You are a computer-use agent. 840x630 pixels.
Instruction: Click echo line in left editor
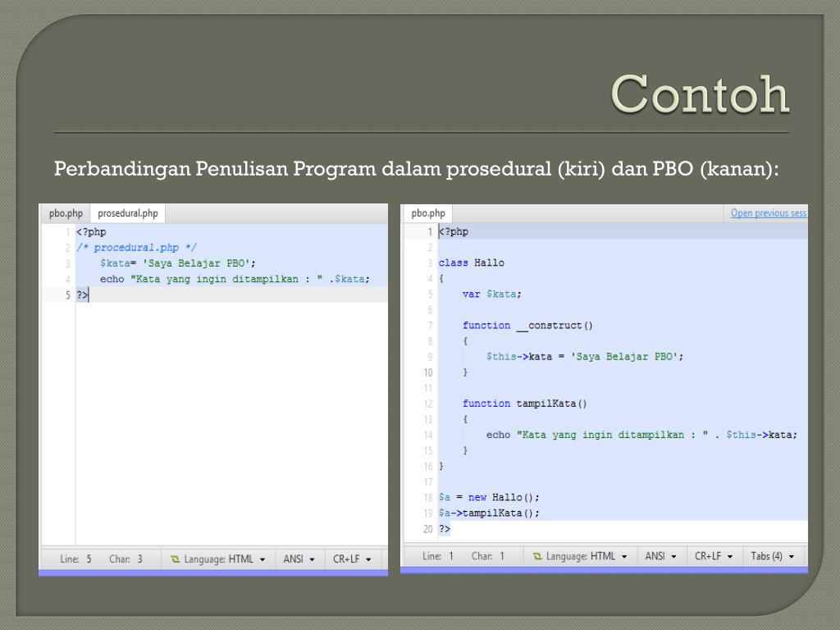(x=235, y=279)
